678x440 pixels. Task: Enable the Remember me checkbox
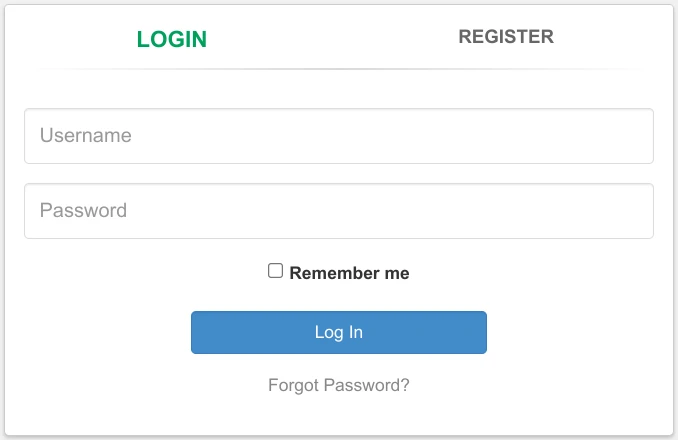[276, 271]
